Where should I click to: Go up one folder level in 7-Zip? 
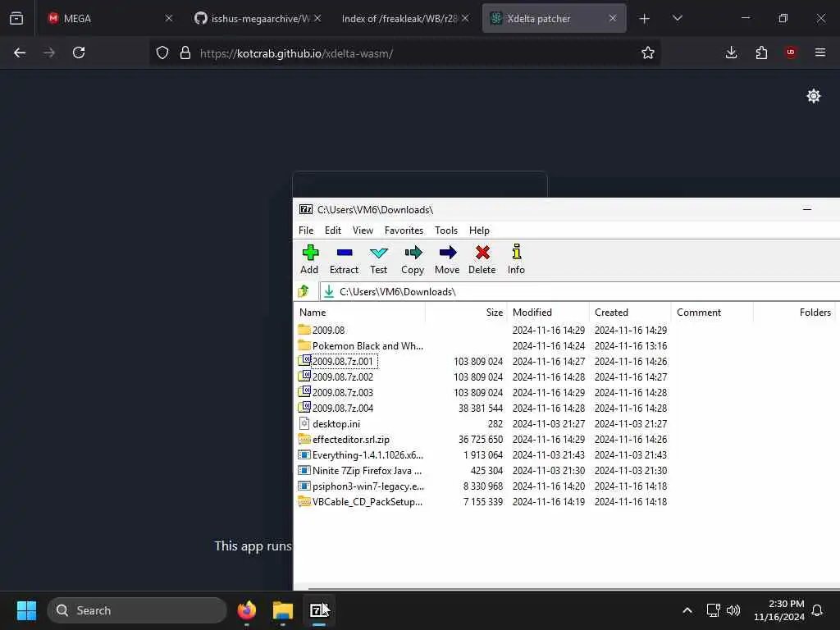click(x=304, y=291)
